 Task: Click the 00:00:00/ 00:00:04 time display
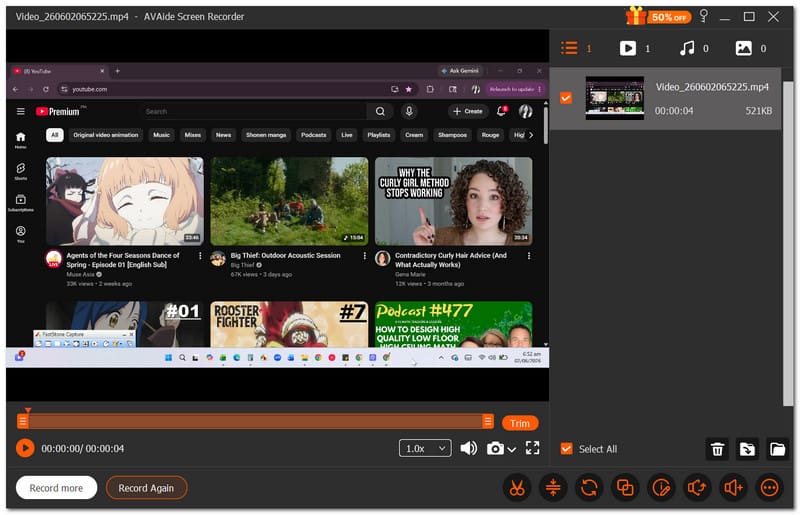83,448
